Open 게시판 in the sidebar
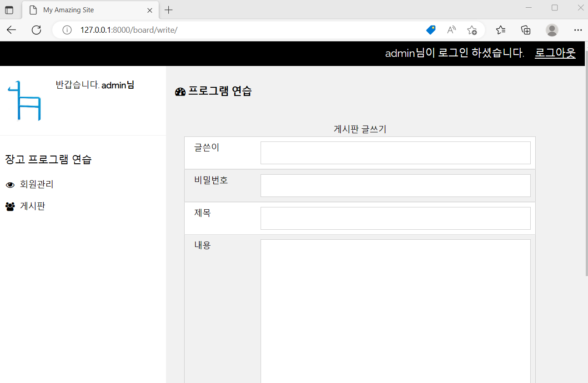This screenshot has height=383, width=588. (x=32, y=206)
